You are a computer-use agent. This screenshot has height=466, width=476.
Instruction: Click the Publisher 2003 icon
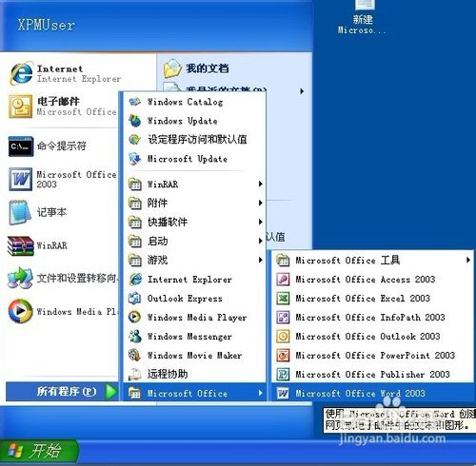pos(283,375)
